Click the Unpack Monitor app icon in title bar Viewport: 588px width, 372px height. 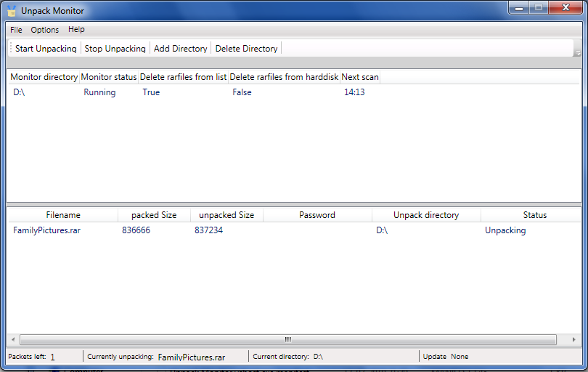(x=12, y=11)
